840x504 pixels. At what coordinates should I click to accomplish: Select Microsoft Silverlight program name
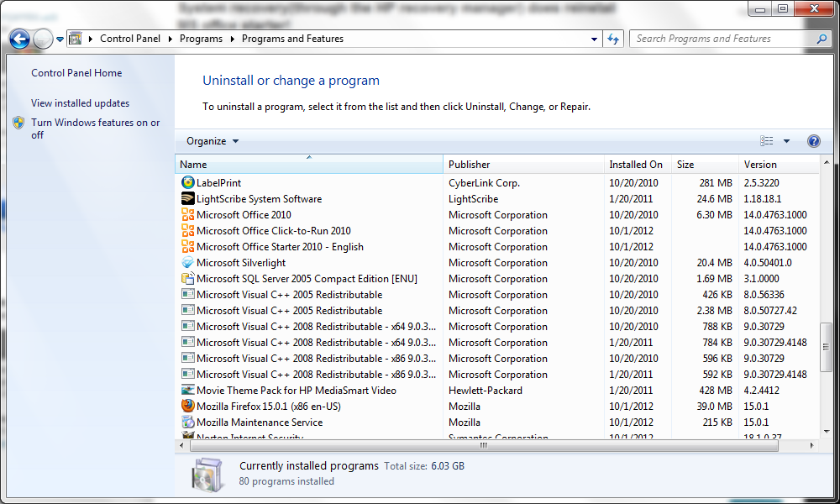coord(241,263)
